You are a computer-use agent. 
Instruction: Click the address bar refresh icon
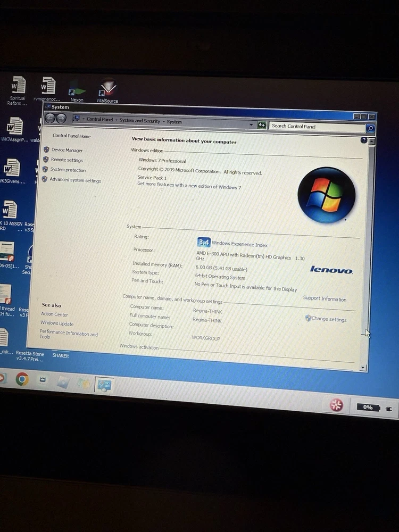tap(261, 125)
